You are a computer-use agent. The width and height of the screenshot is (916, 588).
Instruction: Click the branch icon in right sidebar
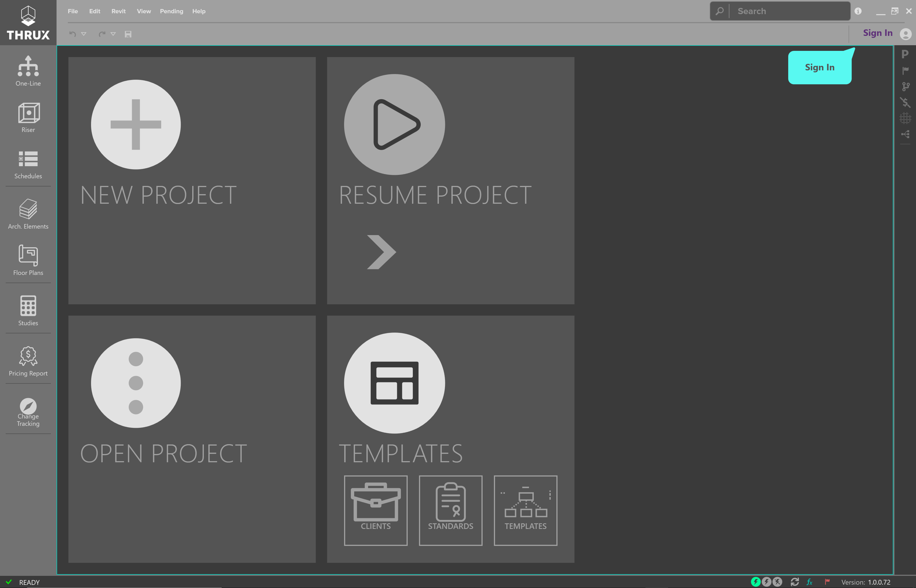tap(905, 87)
